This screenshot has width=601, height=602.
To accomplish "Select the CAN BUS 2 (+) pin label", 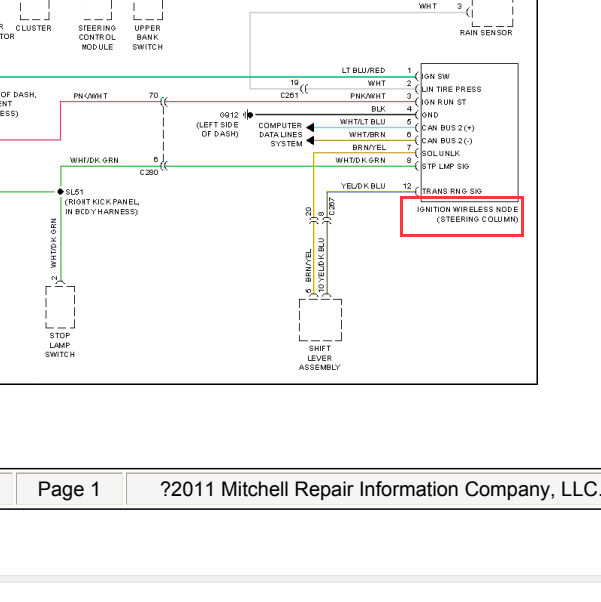I will pyautogui.click(x=448, y=128).
